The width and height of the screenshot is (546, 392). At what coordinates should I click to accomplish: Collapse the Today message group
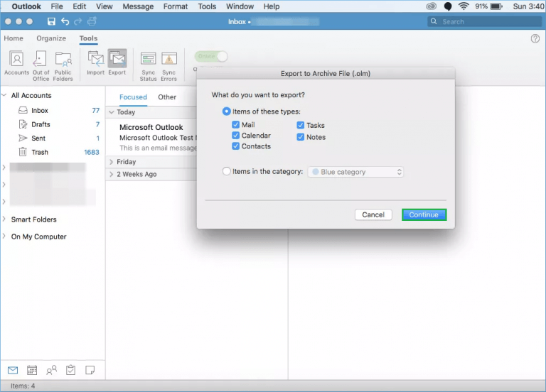click(x=112, y=112)
